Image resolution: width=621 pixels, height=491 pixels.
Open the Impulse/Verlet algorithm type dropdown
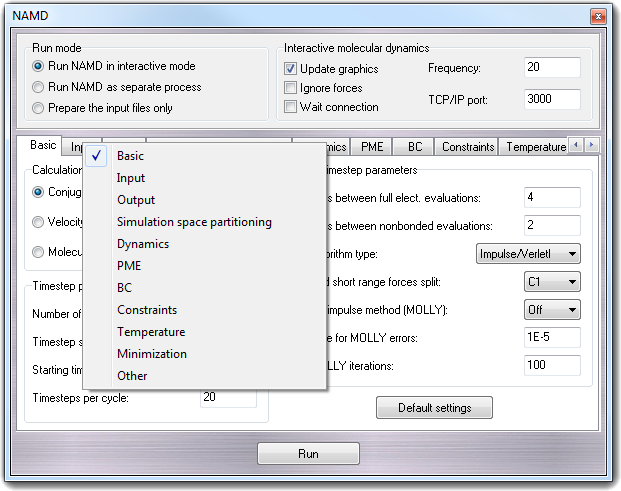(x=527, y=254)
